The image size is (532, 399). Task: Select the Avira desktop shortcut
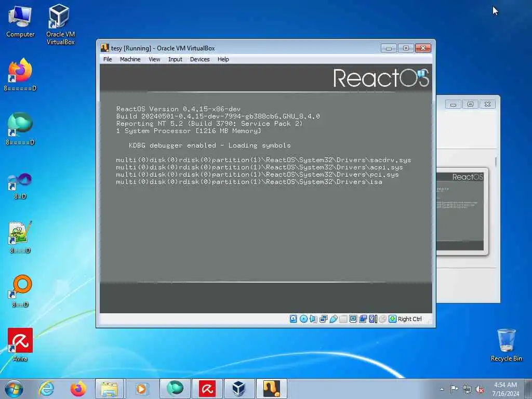coord(20,345)
